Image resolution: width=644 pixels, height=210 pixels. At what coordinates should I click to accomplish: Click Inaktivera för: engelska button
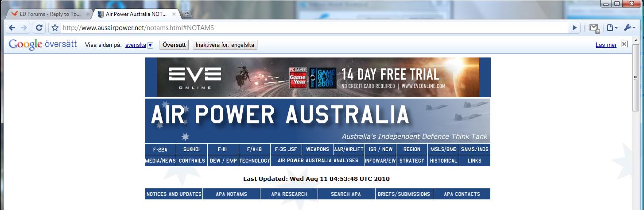(225, 45)
